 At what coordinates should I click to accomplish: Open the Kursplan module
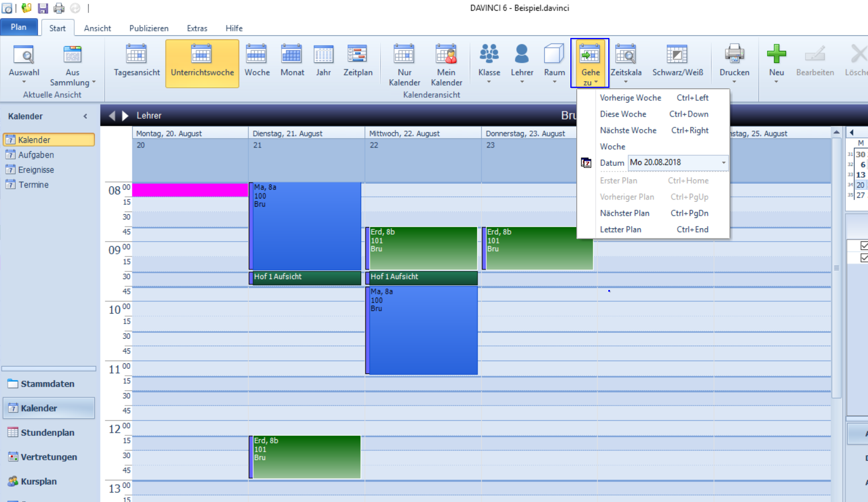(x=49, y=481)
